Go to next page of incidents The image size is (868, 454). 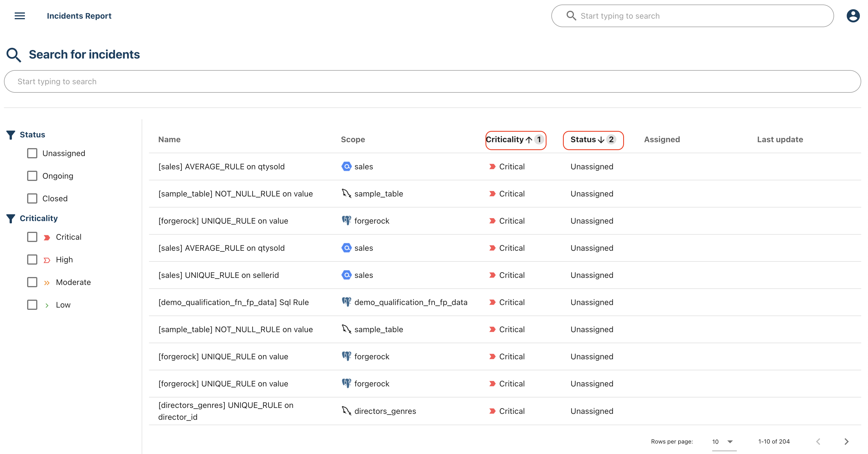[846, 441]
